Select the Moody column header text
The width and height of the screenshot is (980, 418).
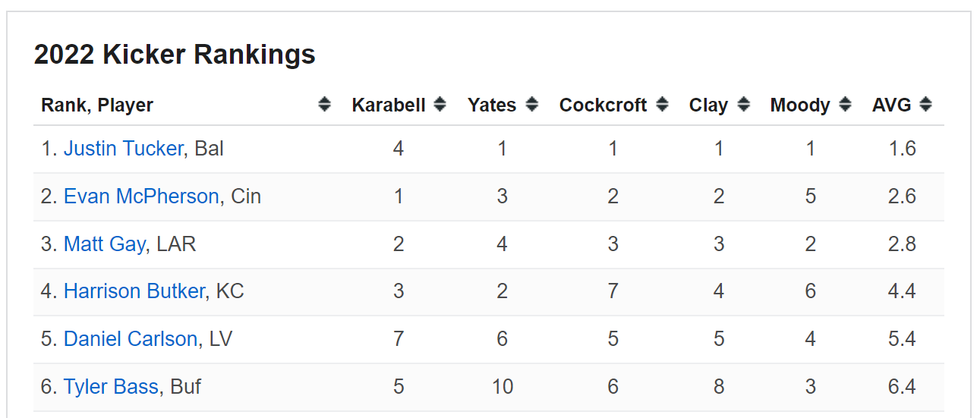click(x=800, y=105)
